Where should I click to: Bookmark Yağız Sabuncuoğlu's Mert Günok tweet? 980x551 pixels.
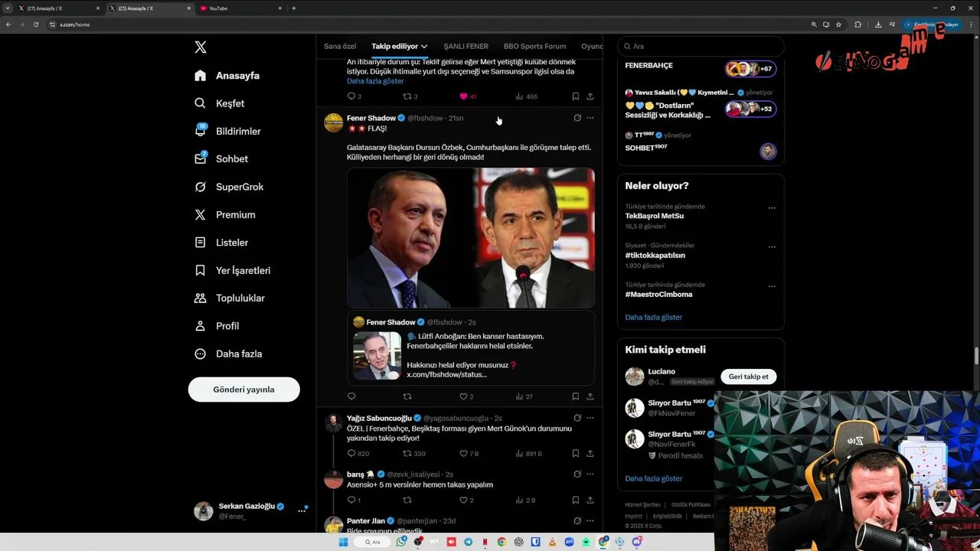click(575, 453)
